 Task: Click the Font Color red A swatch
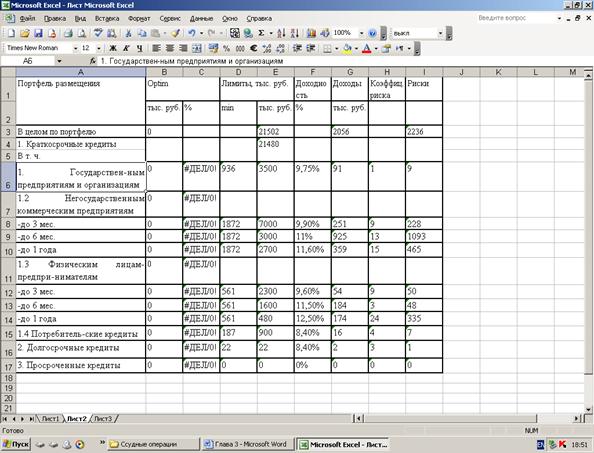coord(366,48)
